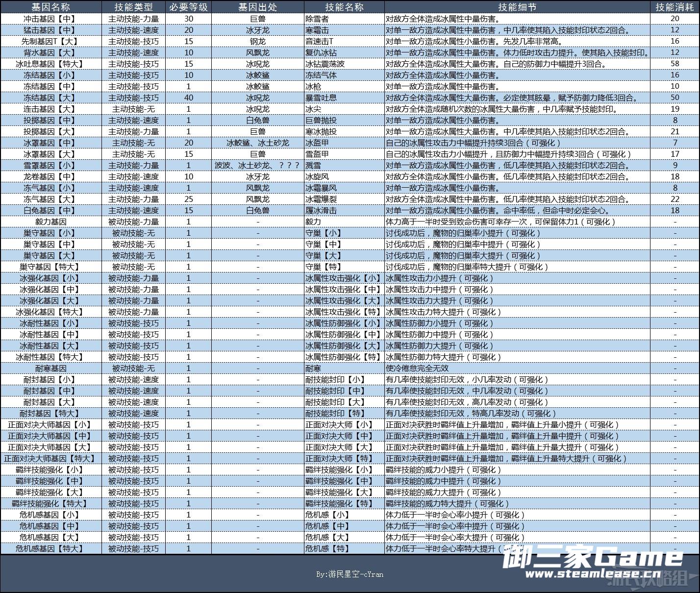Click the 毅力基因 gene name cell

click(50, 222)
